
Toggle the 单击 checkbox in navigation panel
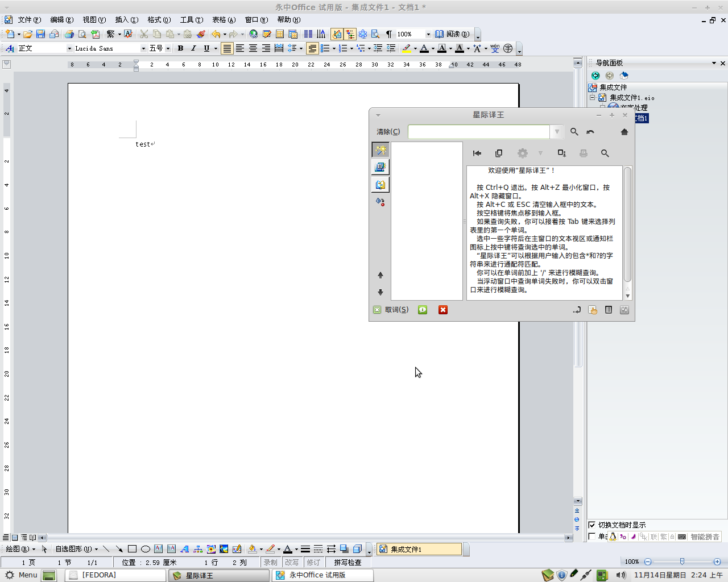point(592,537)
